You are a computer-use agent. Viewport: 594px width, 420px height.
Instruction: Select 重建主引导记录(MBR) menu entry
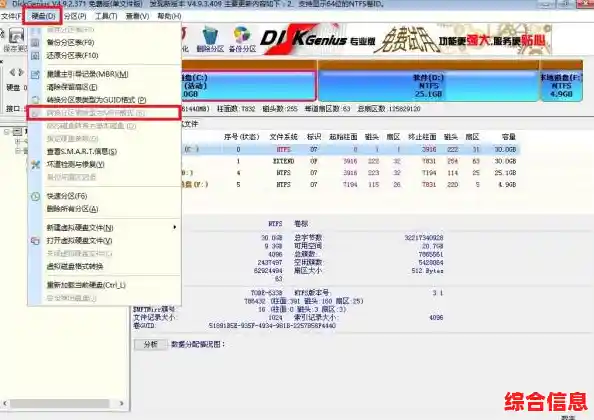point(104,74)
